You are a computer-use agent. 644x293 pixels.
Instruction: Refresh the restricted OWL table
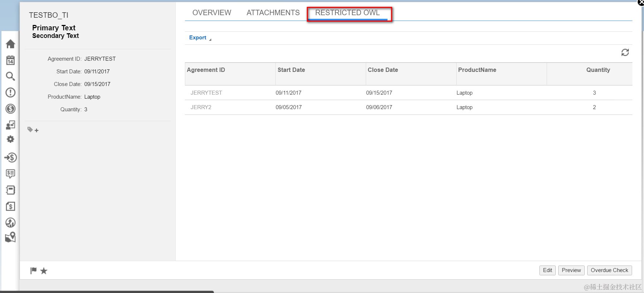[x=625, y=52]
